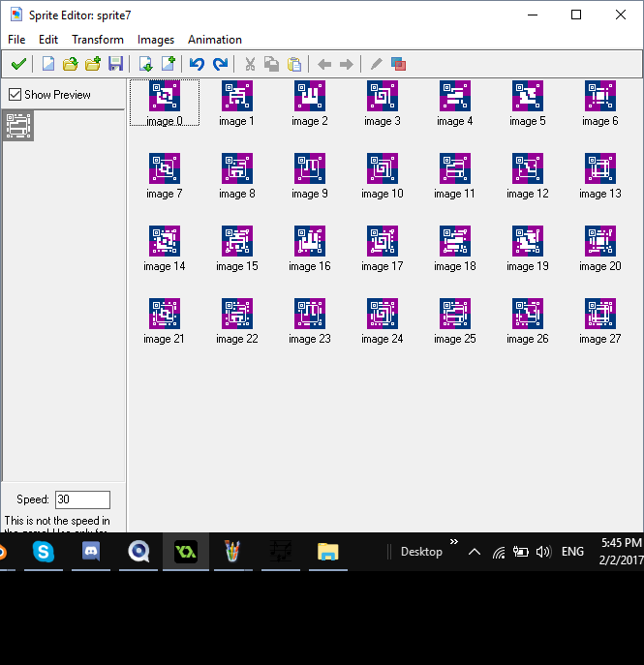Select image 15 thumbnail
Viewport: 644px width, 665px height.
(237, 241)
